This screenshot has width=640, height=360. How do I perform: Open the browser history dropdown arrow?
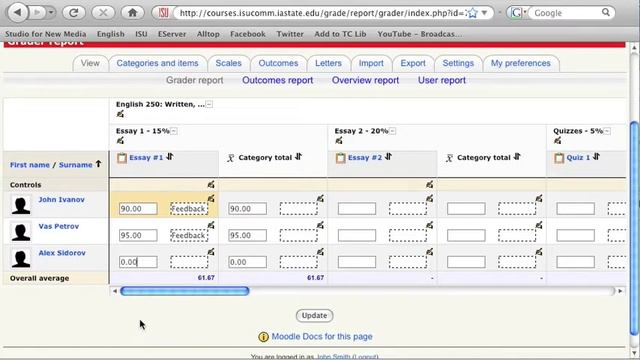51,13
